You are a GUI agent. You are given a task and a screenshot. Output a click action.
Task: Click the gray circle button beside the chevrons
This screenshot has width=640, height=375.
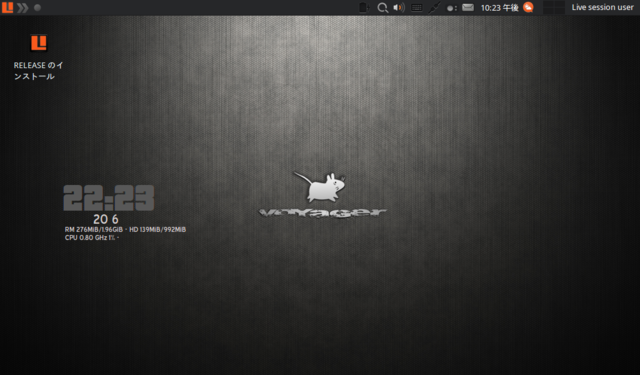coord(37,8)
